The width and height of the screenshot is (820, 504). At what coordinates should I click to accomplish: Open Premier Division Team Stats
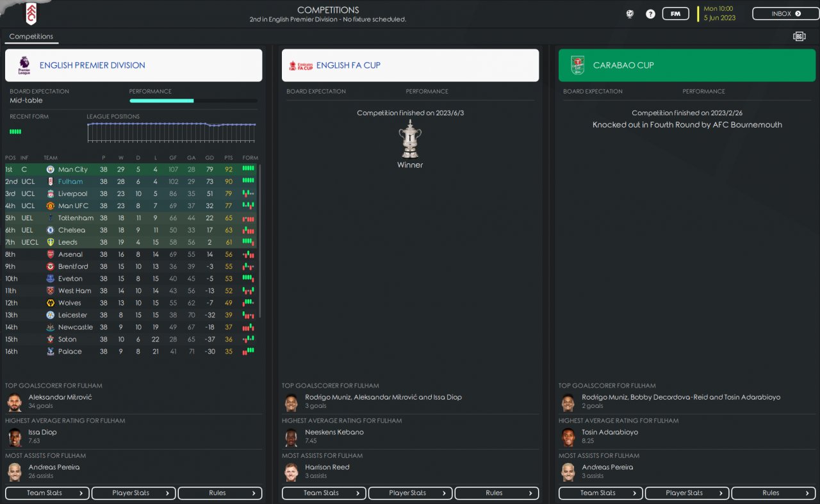pos(47,493)
